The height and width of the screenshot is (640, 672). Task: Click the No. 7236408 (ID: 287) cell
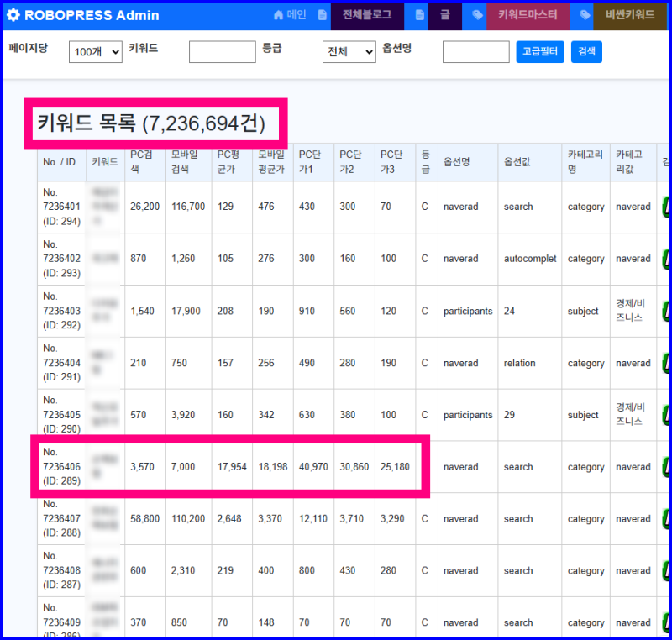click(61, 570)
